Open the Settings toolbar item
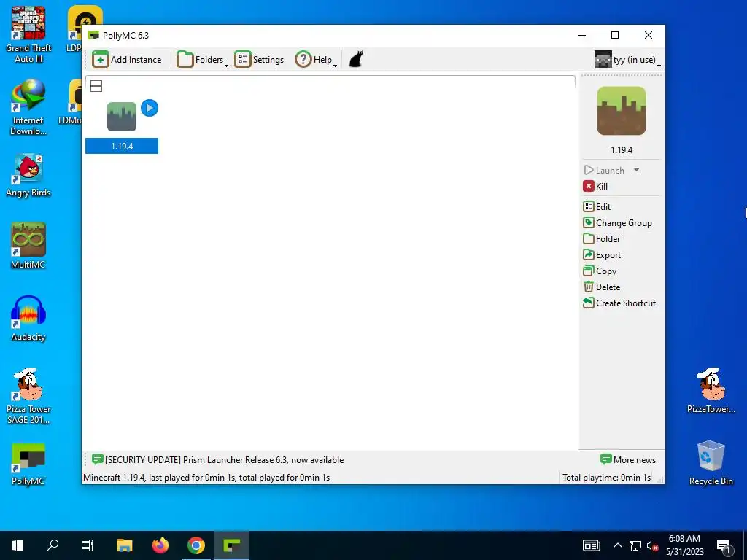The image size is (747, 560). [259, 60]
